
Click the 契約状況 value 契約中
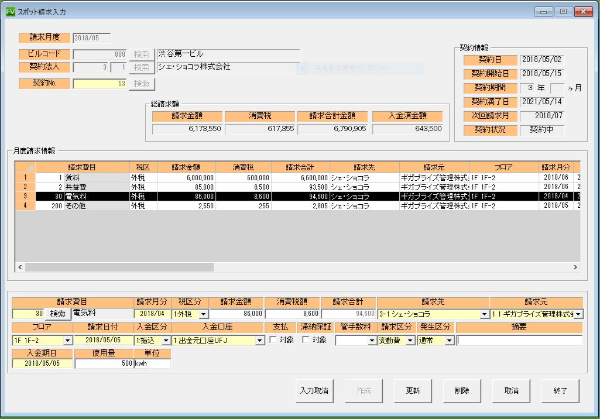542,130
